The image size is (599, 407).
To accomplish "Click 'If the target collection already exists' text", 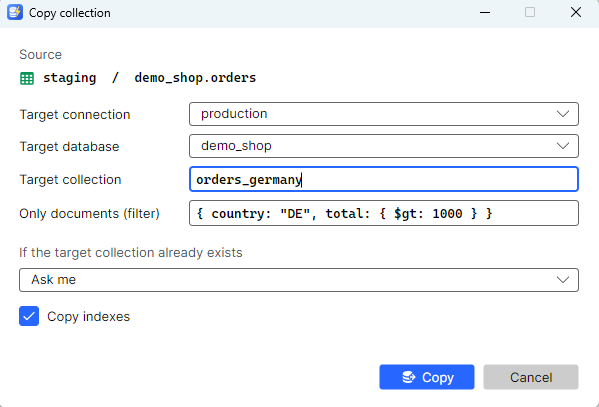I will point(131,253).
